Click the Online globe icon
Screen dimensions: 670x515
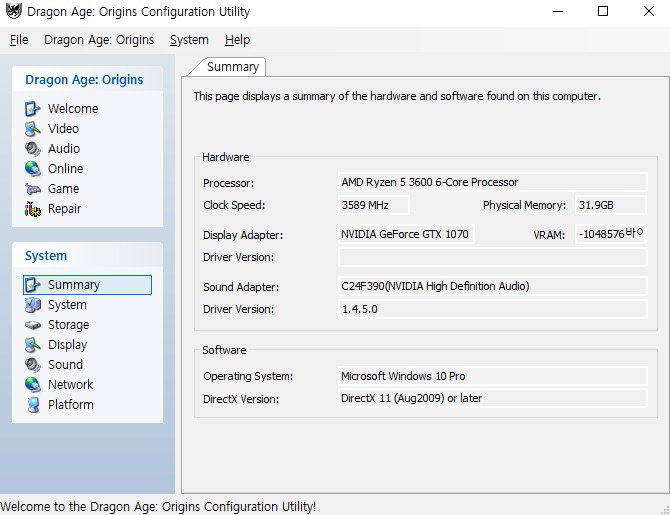(33, 168)
